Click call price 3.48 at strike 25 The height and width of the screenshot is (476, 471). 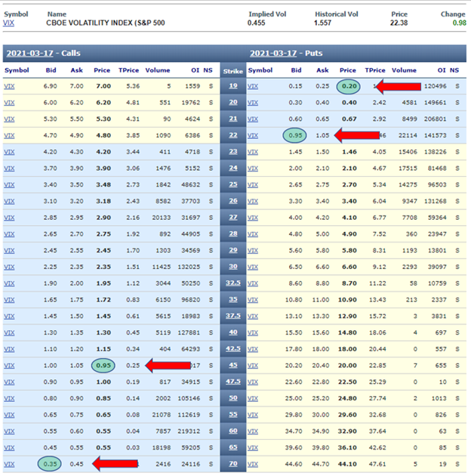(103, 184)
